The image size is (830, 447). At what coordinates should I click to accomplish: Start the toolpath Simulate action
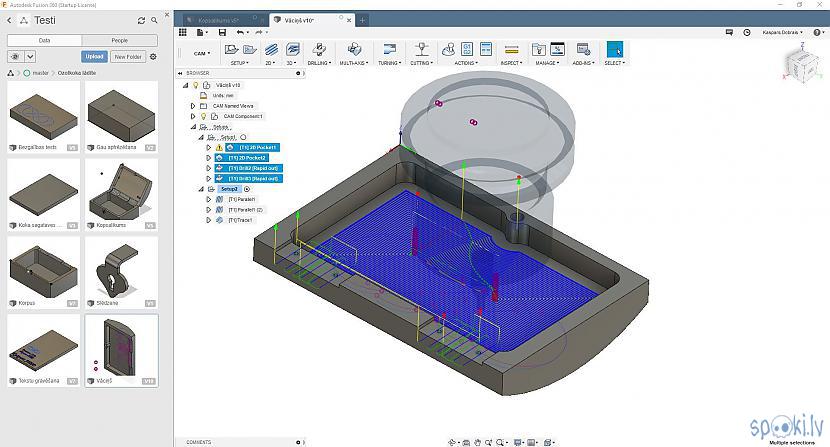coord(448,50)
